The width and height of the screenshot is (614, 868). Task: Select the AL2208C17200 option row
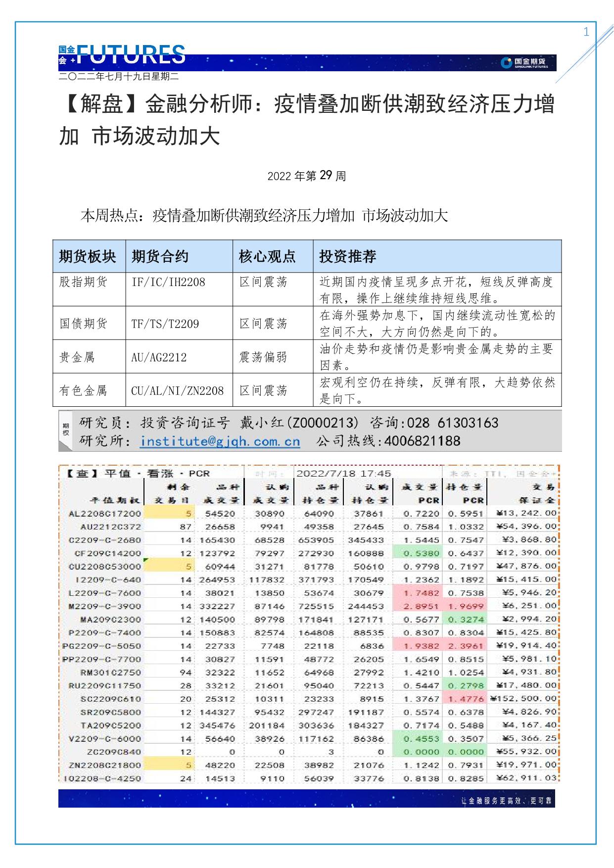(x=309, y=514)
